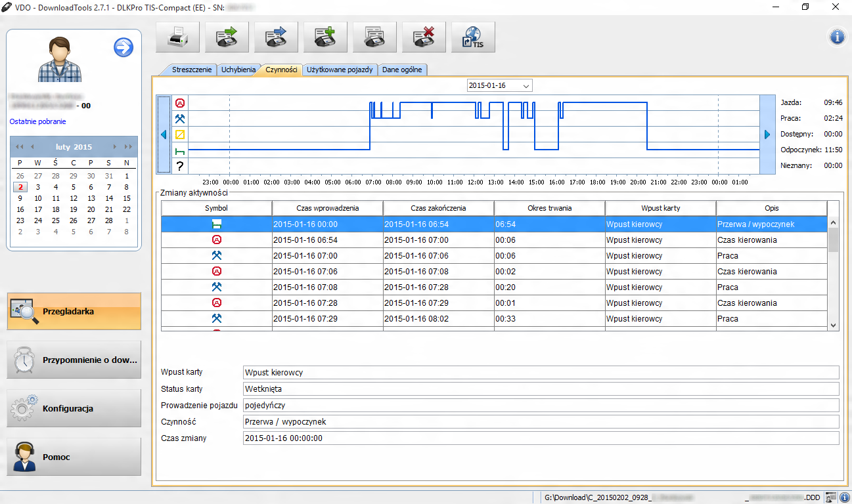Click the device icon with green arrow

click(x=227, y=37)
